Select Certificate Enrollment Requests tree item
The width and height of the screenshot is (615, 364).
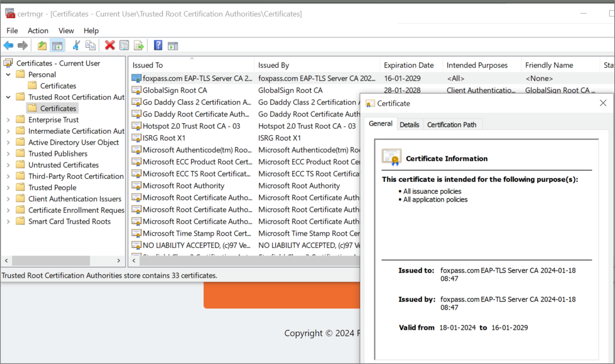76,210
